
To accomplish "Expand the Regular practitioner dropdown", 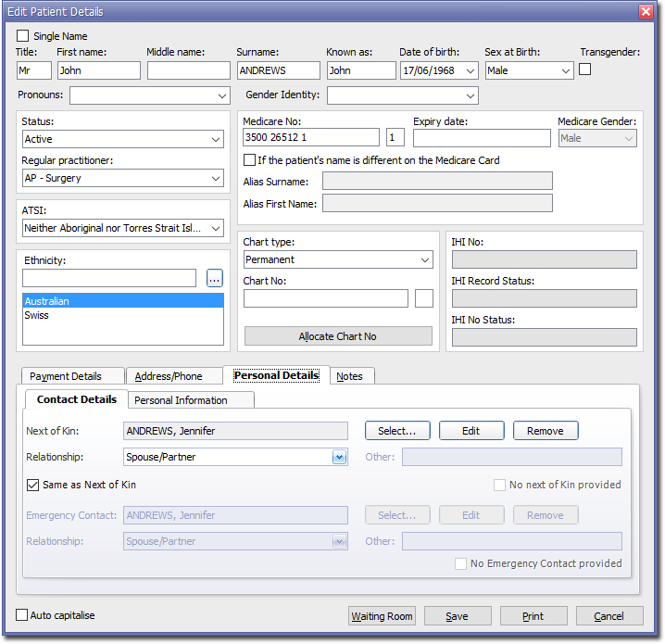I will 215,178.
